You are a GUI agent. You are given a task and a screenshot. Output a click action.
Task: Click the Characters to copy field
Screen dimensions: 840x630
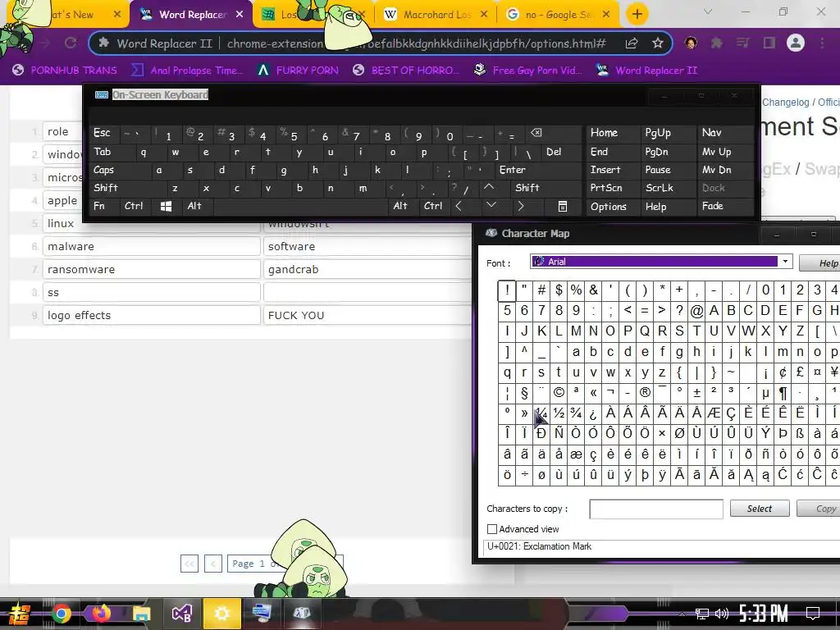pyautogui.click(x=655, y=509)
